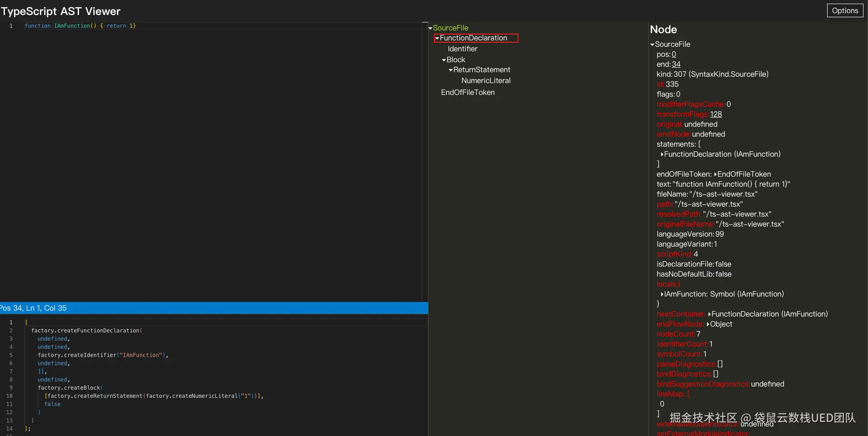
Task: Expand the endOfFileToken EndOfFileToken property
Action: coord(715,174)
